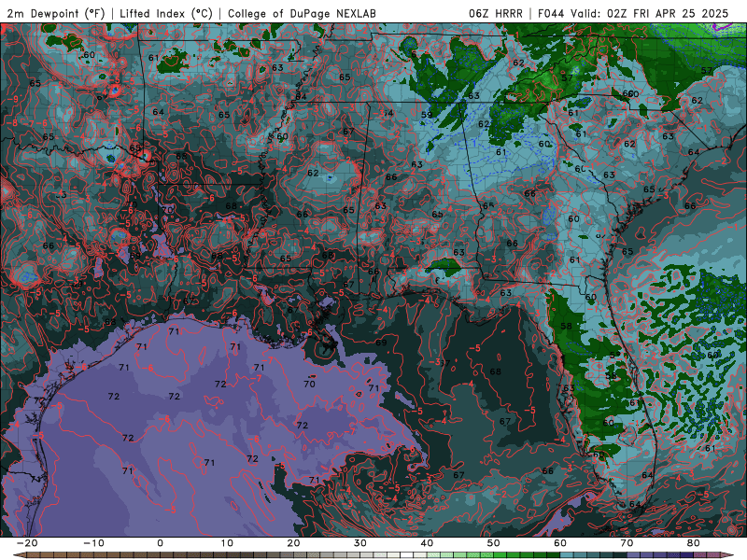
Task: Click the "College of DuPage NEXLAB" label
Action: tap(302, 13)
